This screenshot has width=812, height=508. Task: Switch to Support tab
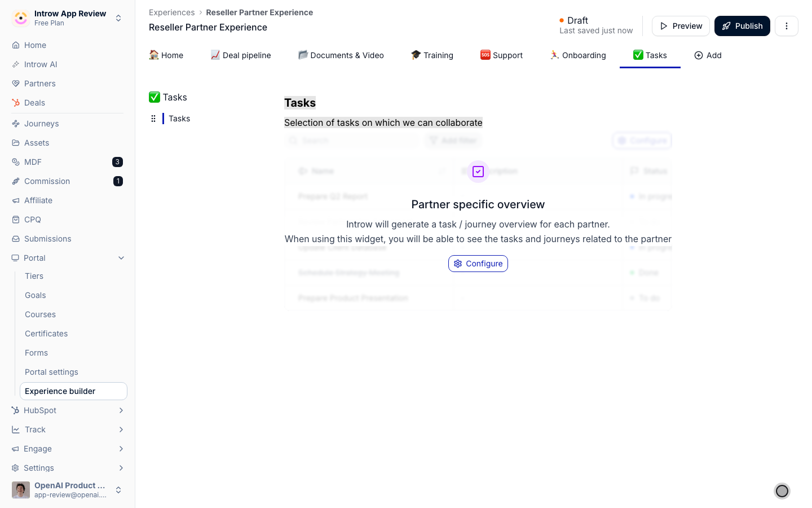(x=502, y=55)
